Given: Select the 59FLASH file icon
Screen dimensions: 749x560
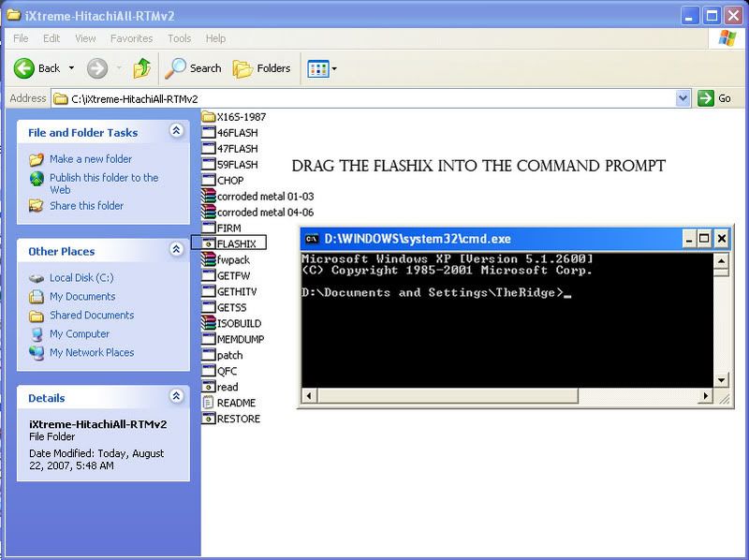Looking at the screenshot, I should pyautogui.click(x=208, y=165).
